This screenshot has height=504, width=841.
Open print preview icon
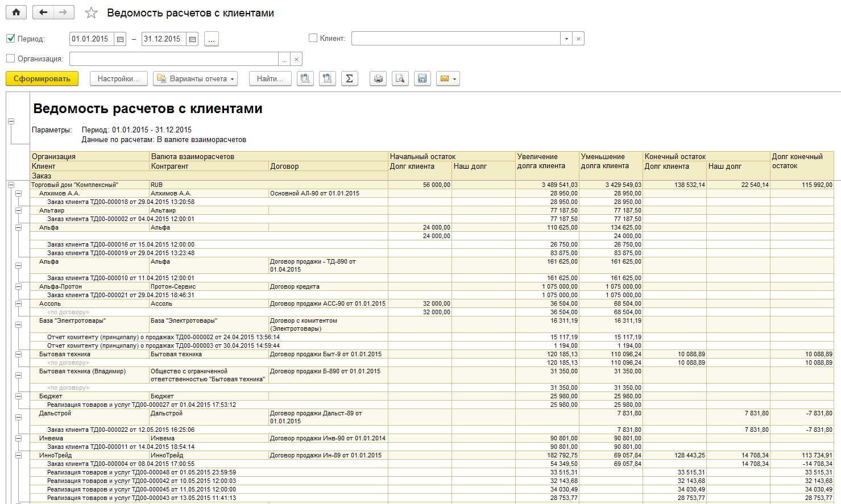point(400,78)
